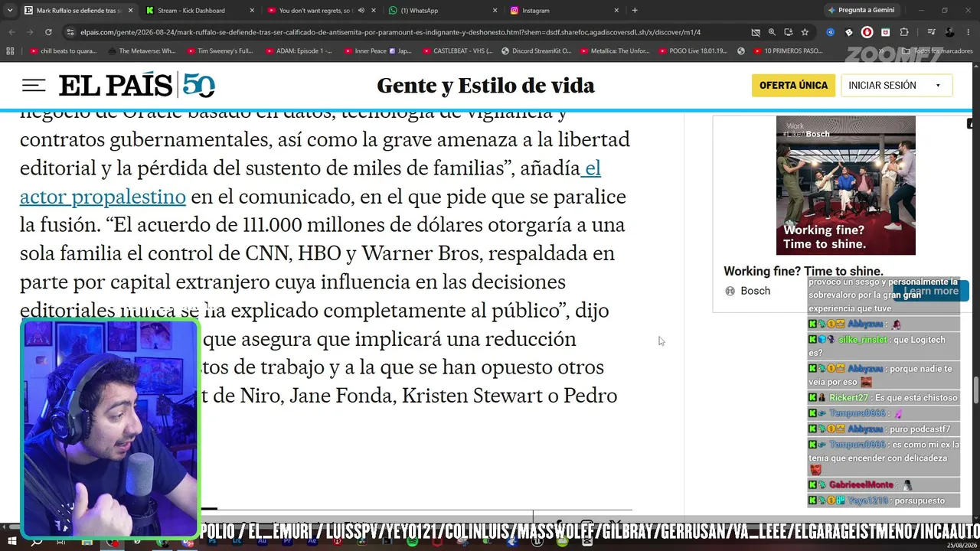Click the install/cast screen icon in address bar
The image size is (980, 551).
pyautogui.click(x=789, y=32)
